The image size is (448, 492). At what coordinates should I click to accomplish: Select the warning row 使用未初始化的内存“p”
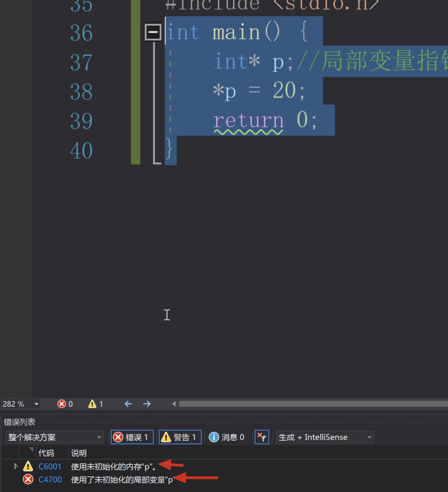114,466
